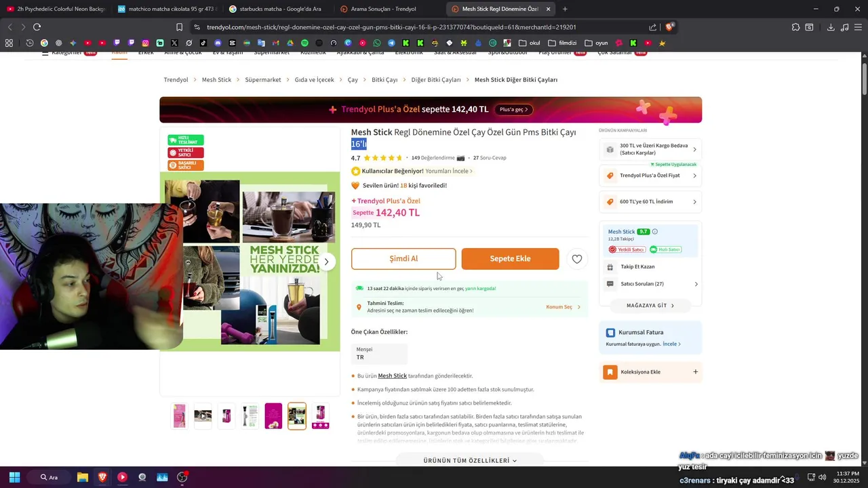Click Bitki Çayı in the breadcrumb

tap(384, 80)
